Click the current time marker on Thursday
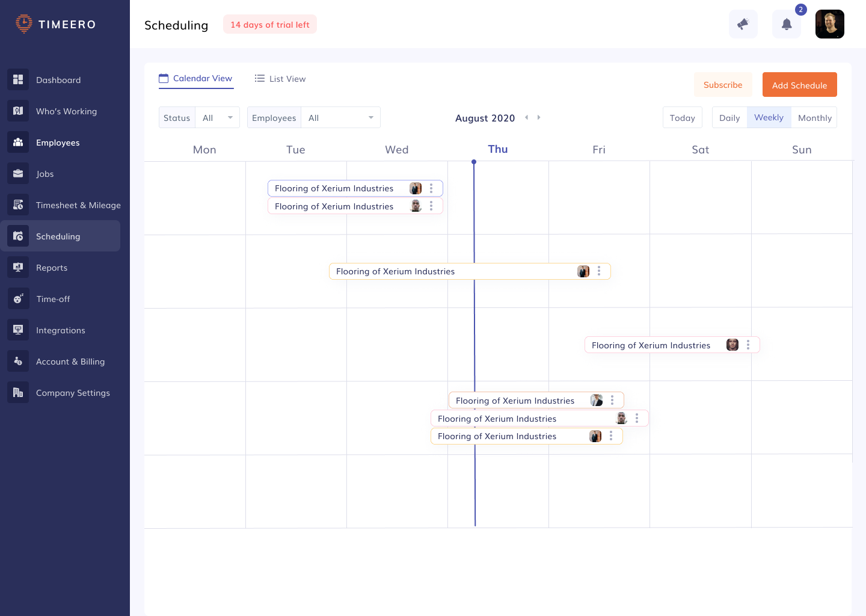 474,162
